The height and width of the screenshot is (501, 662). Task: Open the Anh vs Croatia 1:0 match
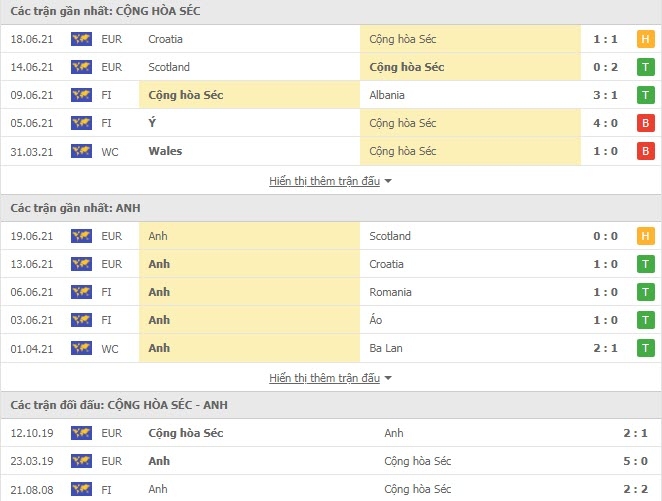click(331, 264)
